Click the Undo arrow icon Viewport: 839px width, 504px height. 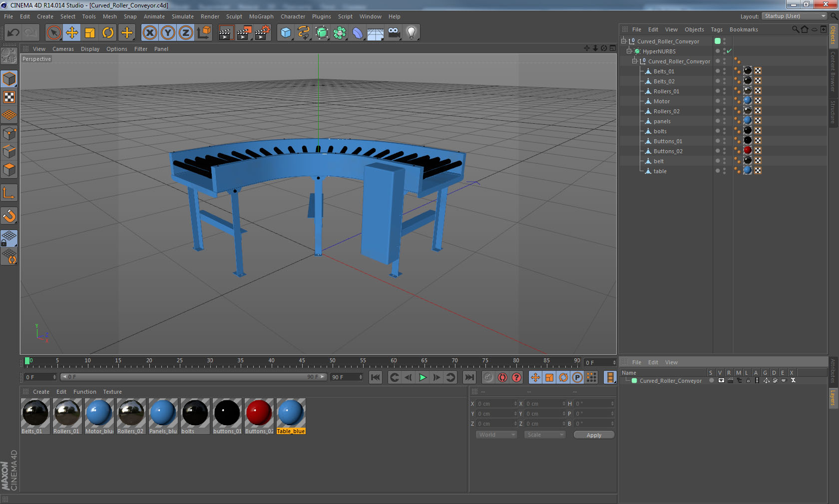click(13, 33)
